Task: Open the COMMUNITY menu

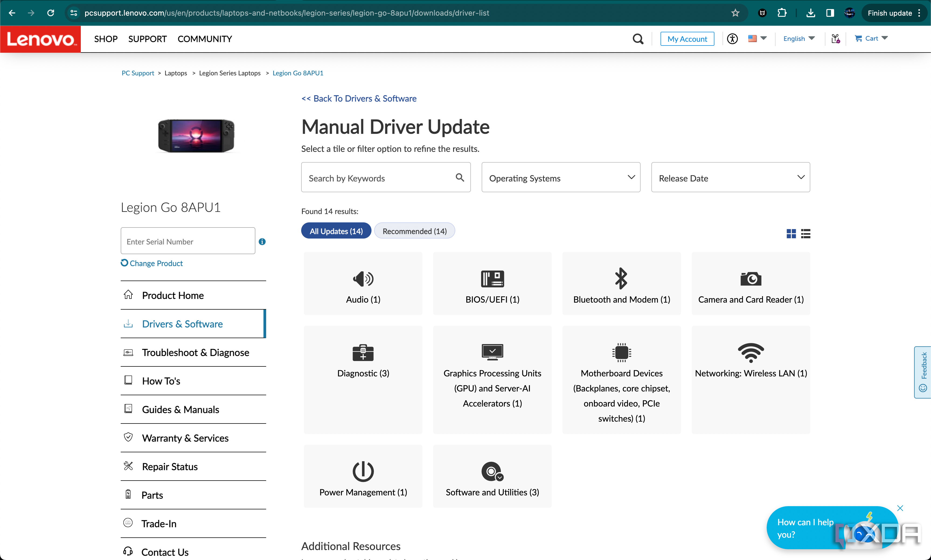Action: click(x=205, y=39)
